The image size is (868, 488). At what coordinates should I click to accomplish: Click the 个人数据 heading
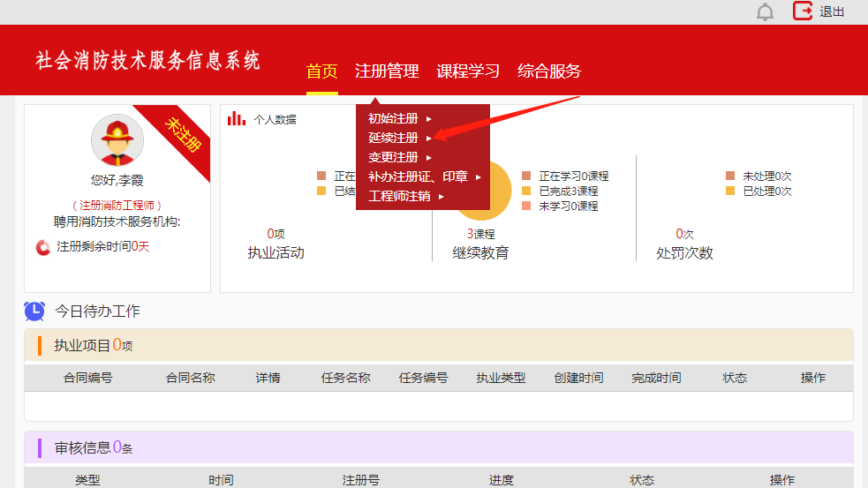275,119
